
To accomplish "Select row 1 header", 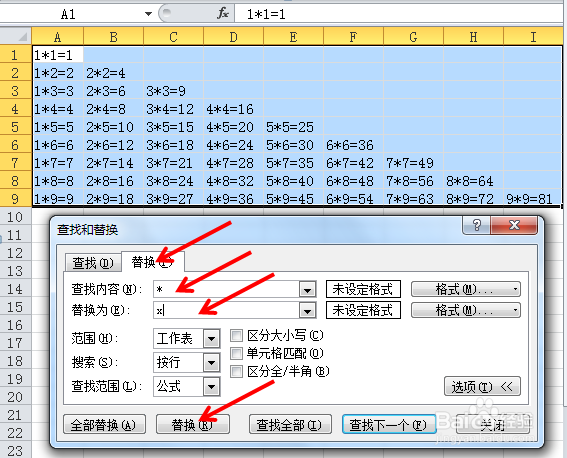I will [x=16, y=55].
